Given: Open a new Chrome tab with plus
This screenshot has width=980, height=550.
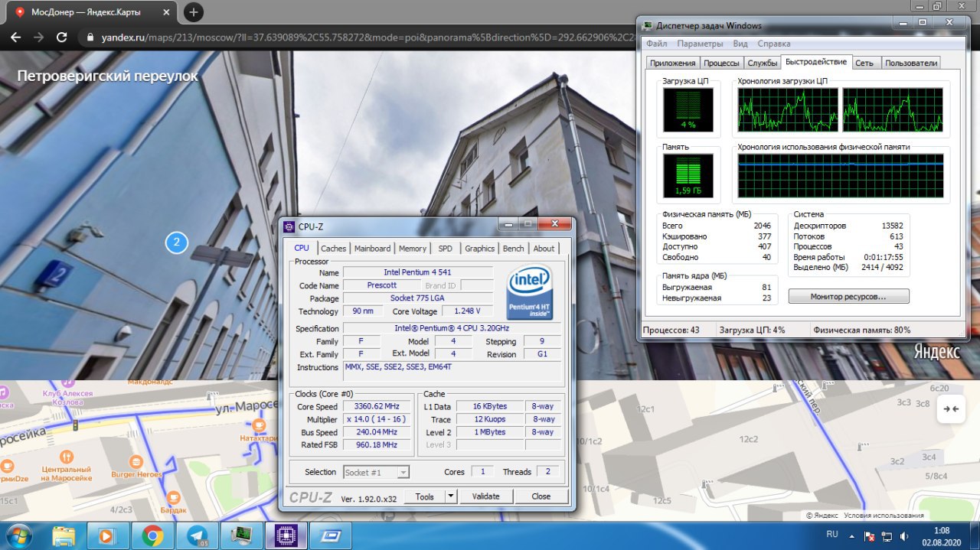Looking at the screenshot, I should click(x=194, y=12).
